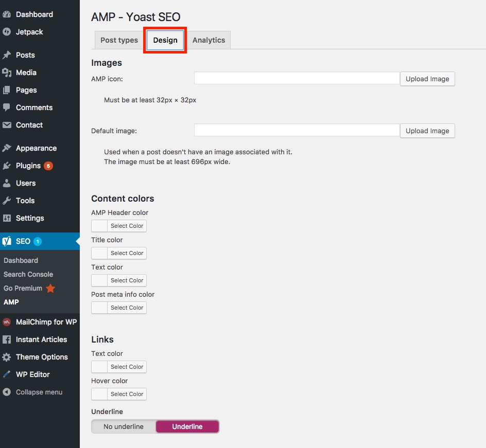This screenshot has width=486, height=448.
Task: Click the Title color swatch
Action: 99,253
